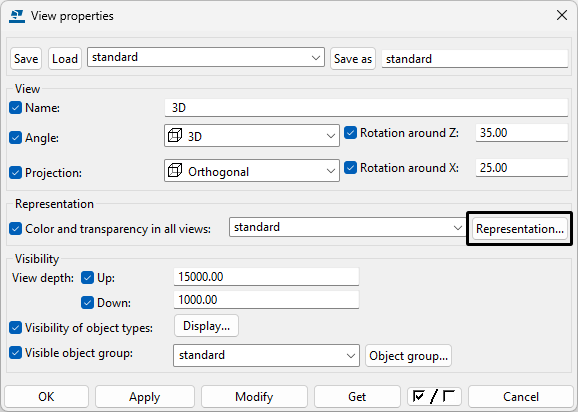Click the Cancel button

[x=521, y=397]
